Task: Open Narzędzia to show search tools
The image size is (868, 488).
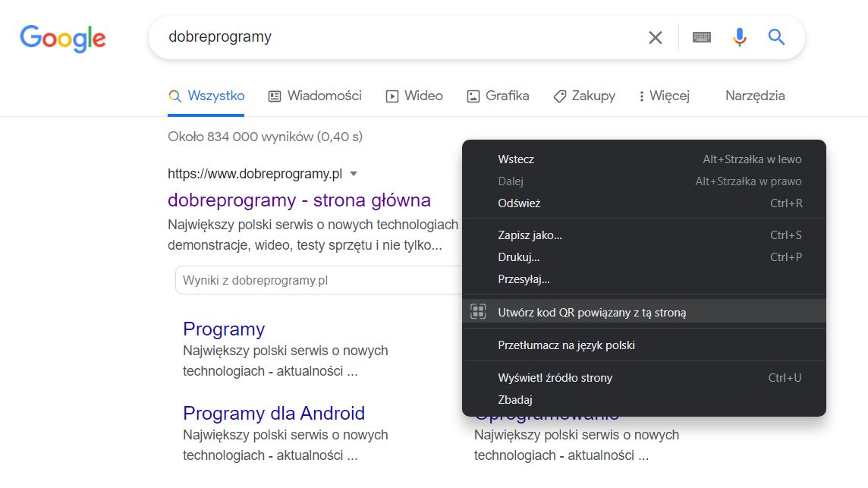Action: point(754,96)
